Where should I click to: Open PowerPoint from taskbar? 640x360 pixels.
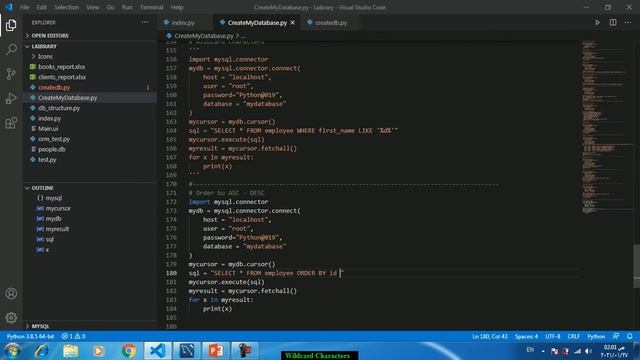[x=216, y=351]
